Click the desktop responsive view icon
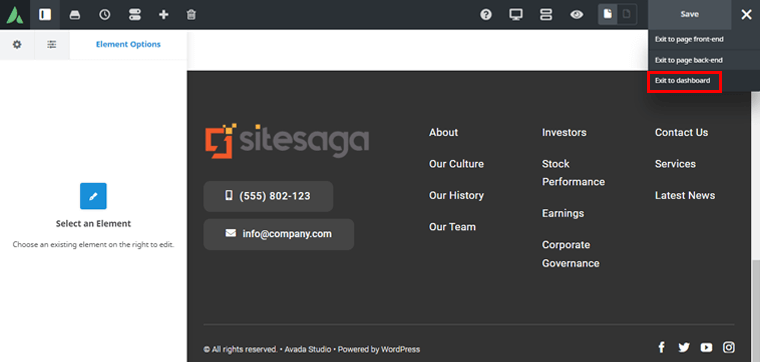 coord(516,15)
